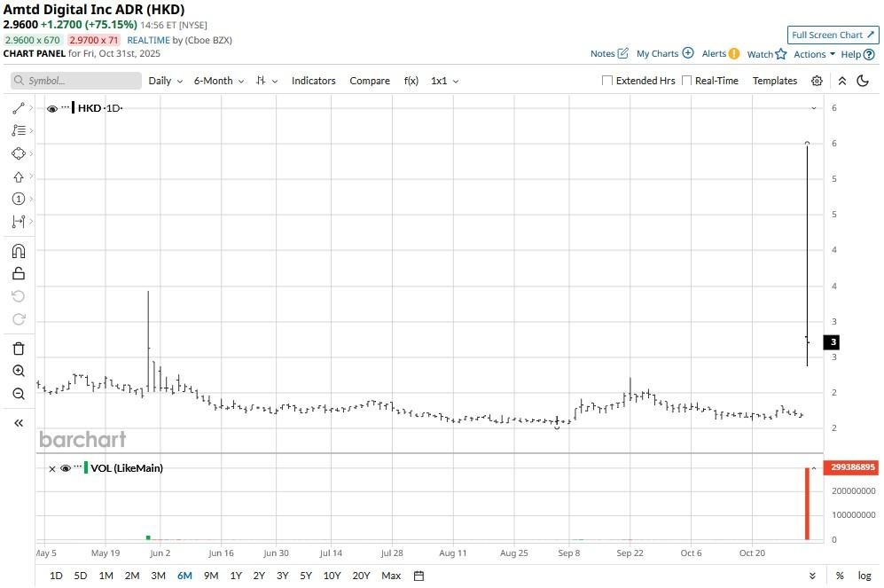Open chart settings with gear icon
884x588 pixels.
[x=817, y=80]
